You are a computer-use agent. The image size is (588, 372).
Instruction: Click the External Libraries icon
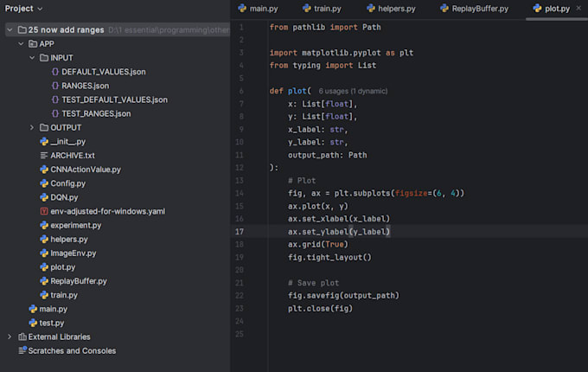[22, 337]
